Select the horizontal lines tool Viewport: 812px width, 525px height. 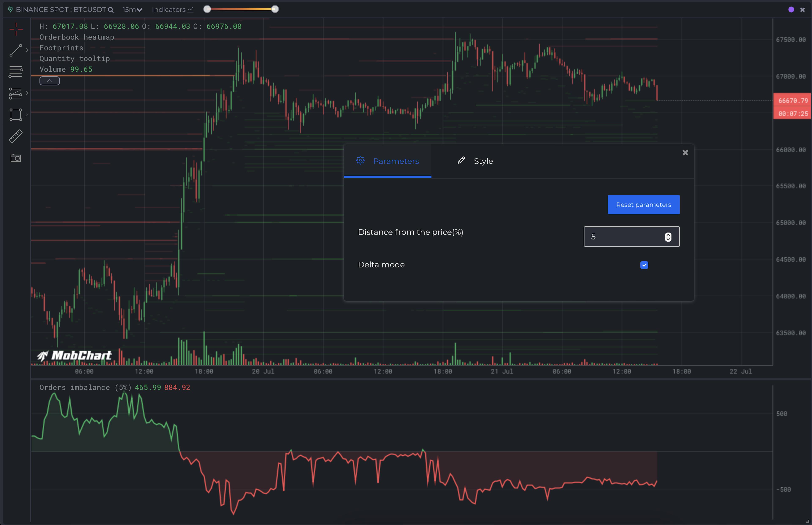click(16, 72)
